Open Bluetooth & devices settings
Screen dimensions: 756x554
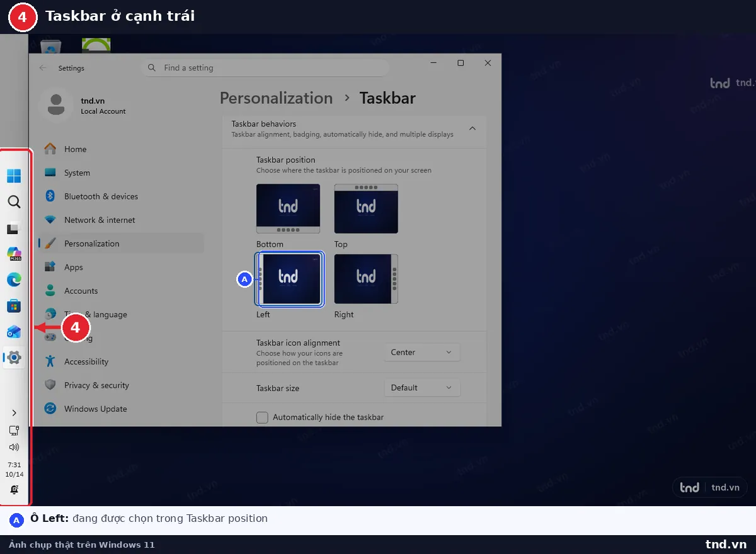click(x=121, y=196)
